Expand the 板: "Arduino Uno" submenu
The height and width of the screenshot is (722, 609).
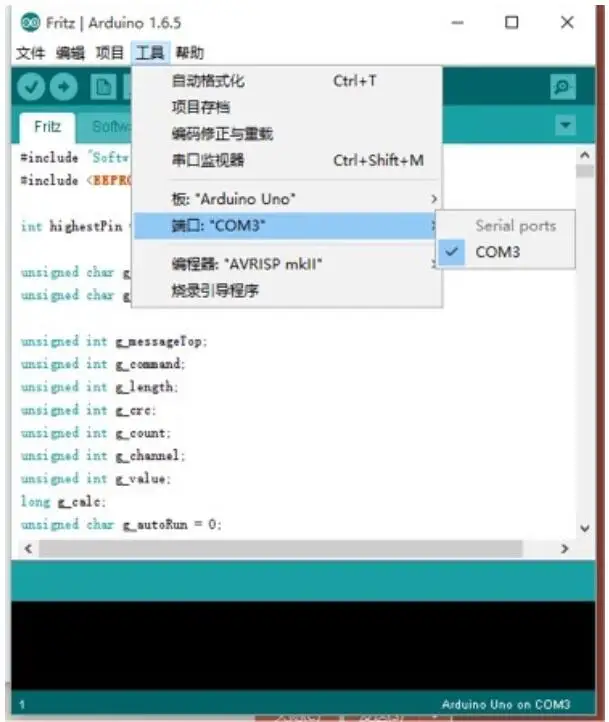click(287, 199)
